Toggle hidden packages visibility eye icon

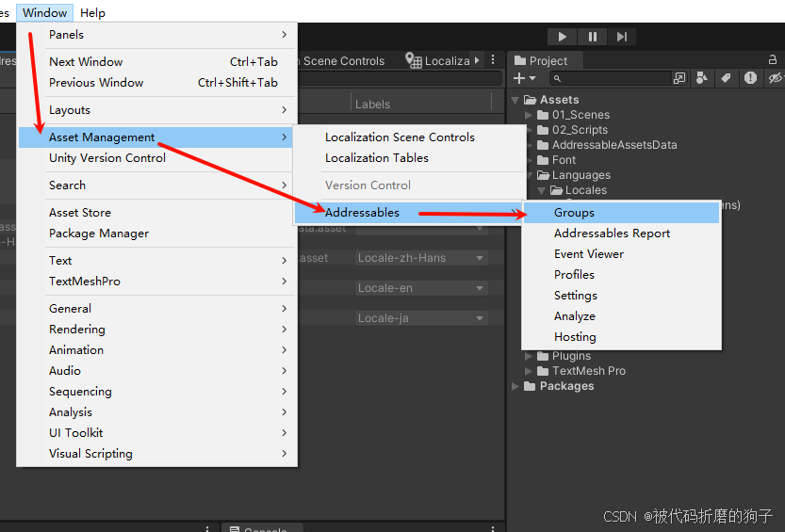775,78
